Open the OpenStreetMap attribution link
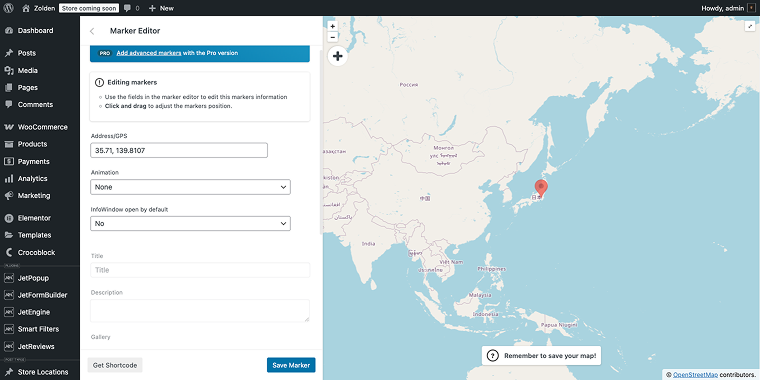 [695, 375]
